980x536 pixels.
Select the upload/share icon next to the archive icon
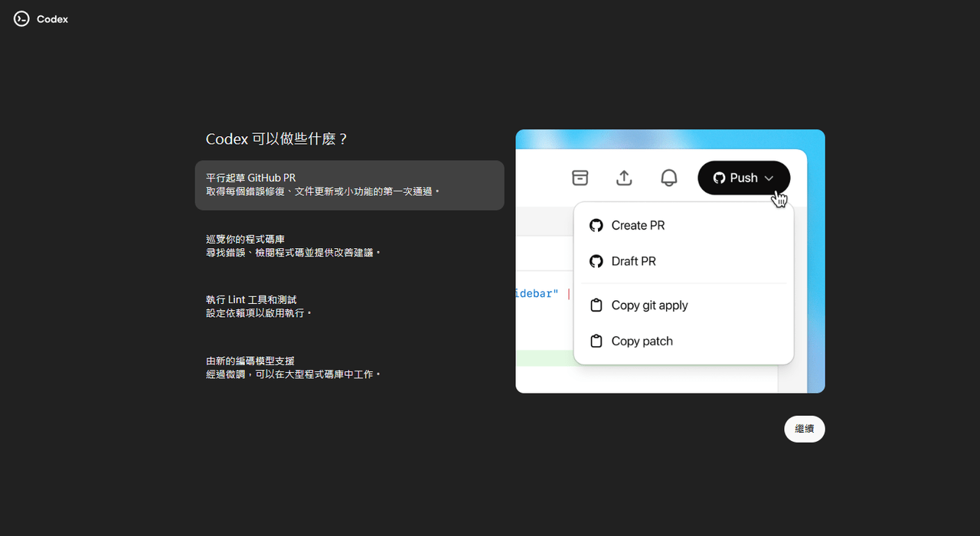pos(624,177)
